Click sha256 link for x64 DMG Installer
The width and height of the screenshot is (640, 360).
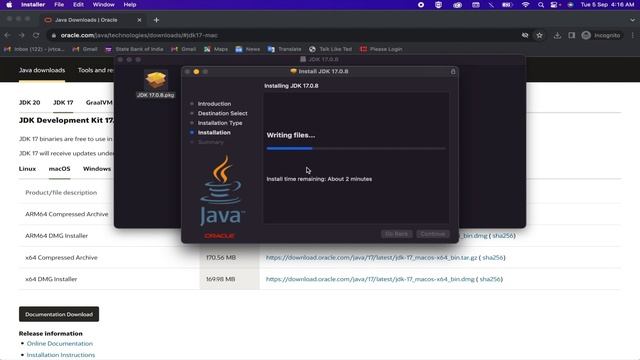(x=490, y=279)
